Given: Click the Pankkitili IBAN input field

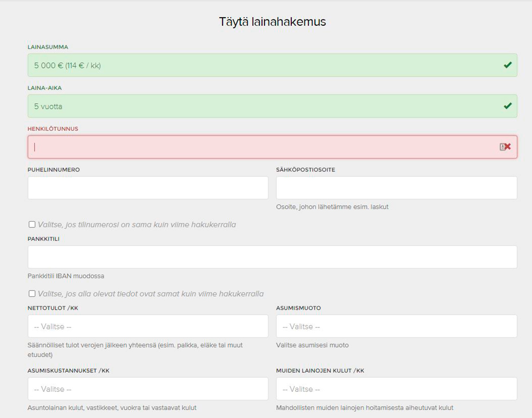Looking at the screenshot, I should point(272,257).
